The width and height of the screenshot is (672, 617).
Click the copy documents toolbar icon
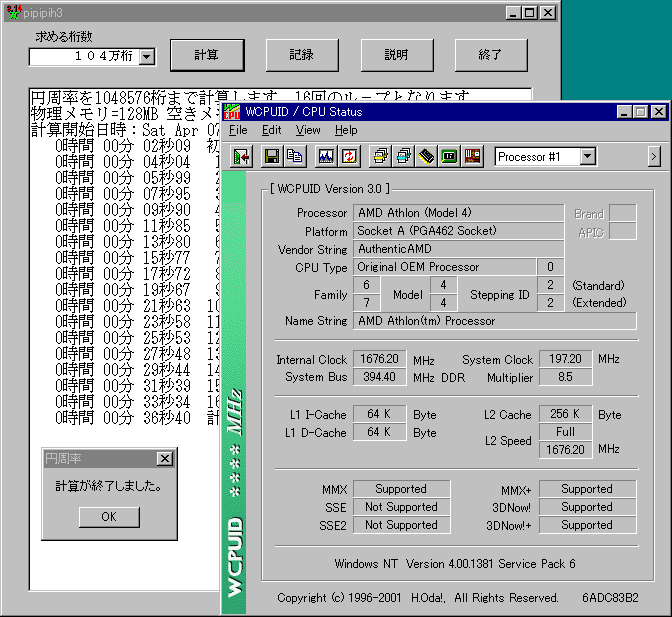click(x=294, y=157)
